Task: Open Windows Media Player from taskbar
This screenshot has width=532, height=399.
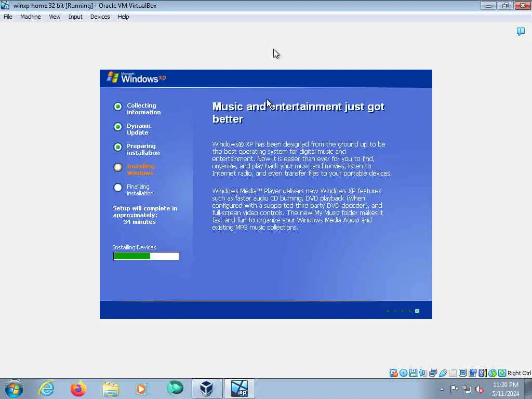Action: click(x=142, y=389)
